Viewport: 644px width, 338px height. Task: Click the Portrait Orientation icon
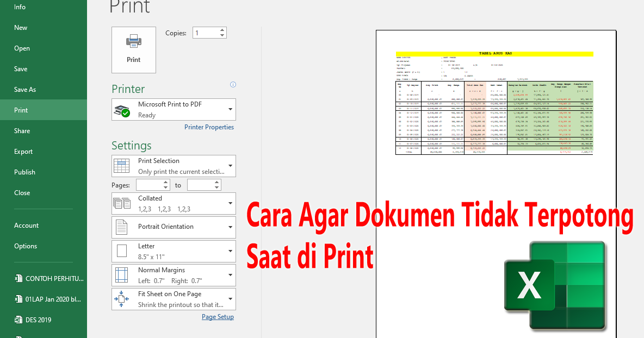point(122,227)
